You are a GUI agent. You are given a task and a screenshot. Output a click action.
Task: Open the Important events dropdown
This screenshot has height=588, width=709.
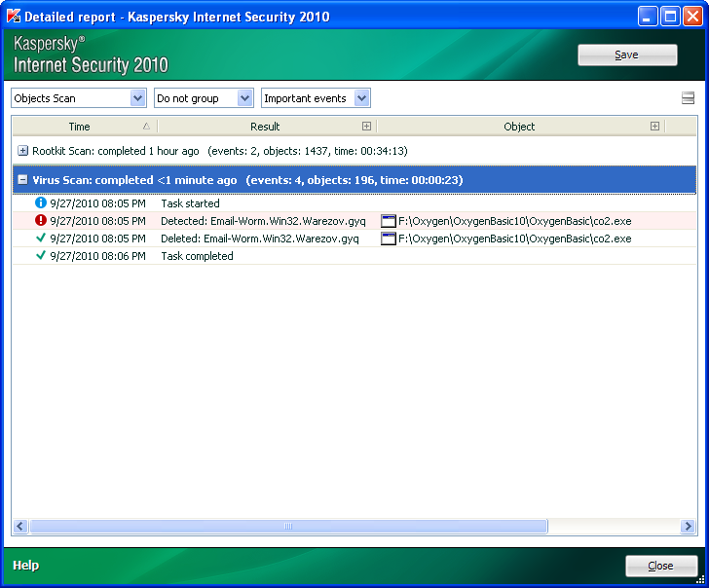pos(316,98)
